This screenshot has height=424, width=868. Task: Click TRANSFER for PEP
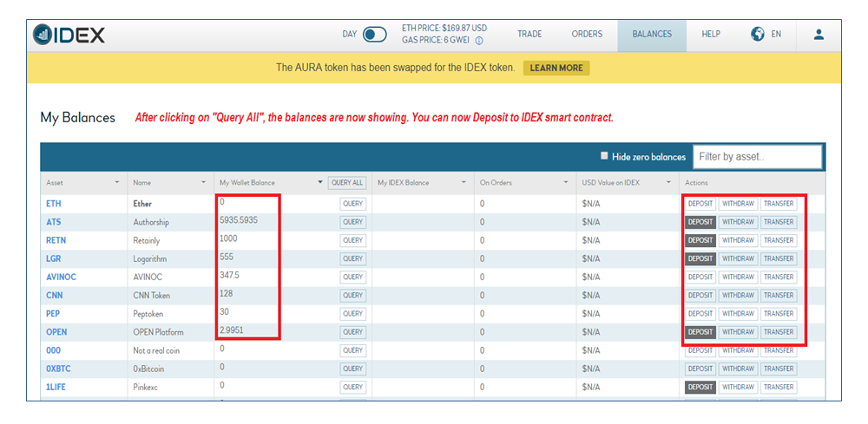pyautogui.click(x=779, y=313)
